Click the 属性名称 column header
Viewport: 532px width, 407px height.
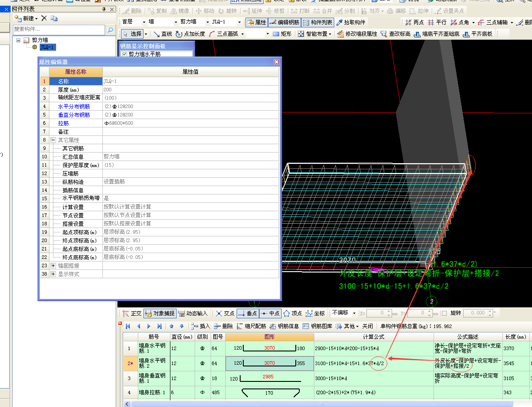click(75, 72)
